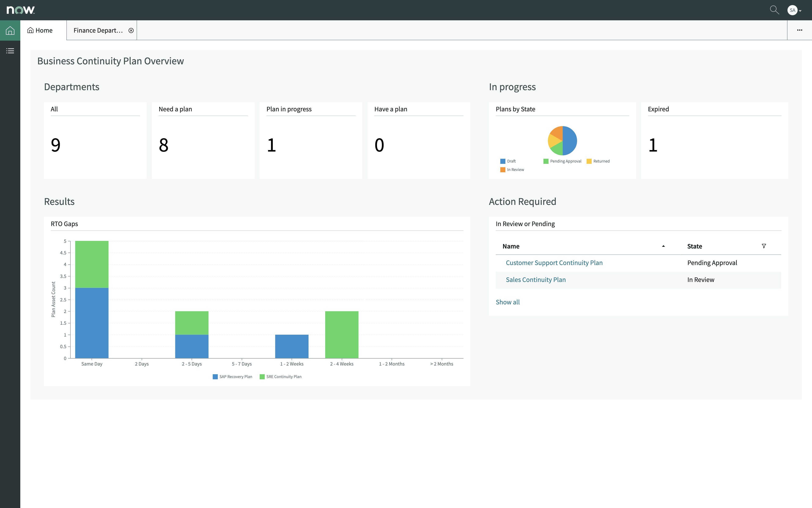Click the 1 - 2 Months axis label
This screenshot has width=812, height=508.
[392, 364]
